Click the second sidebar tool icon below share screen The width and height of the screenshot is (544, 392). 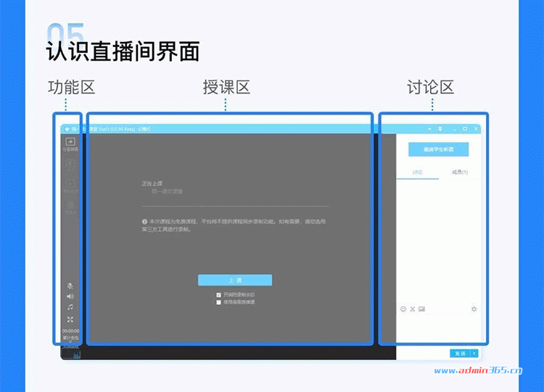pyautogui.click(x=70, y=163)
